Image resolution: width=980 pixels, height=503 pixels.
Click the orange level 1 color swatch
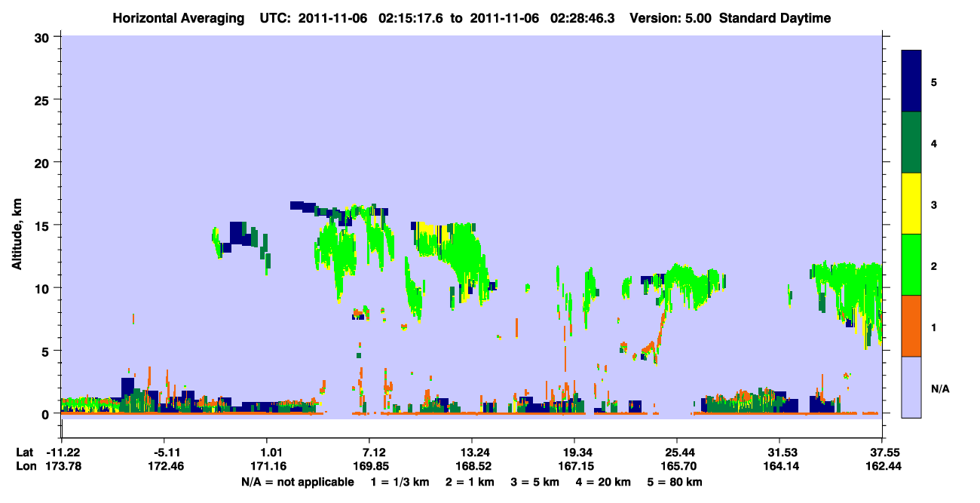point(911,326)
